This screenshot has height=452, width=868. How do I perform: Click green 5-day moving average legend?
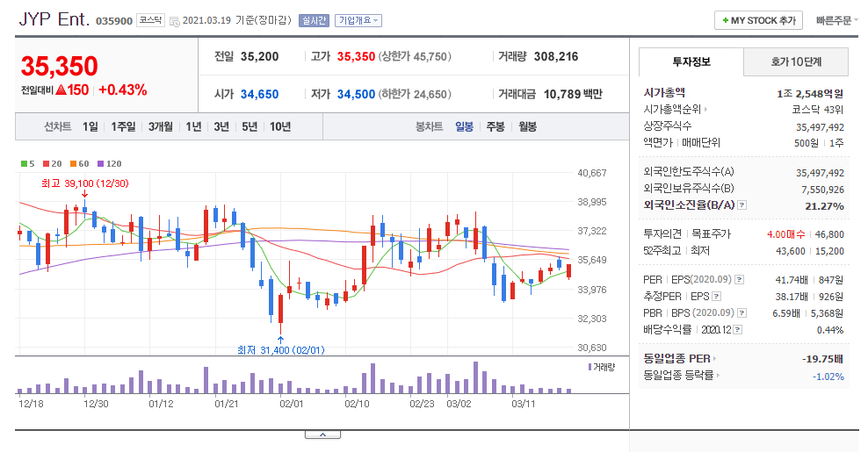coord(28,164)
